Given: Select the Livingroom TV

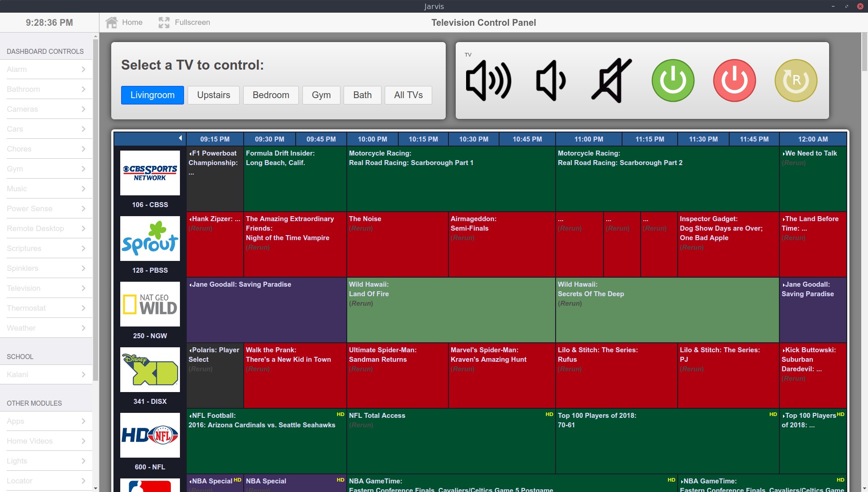Looking at the screenshot, I should click(152, 95).
